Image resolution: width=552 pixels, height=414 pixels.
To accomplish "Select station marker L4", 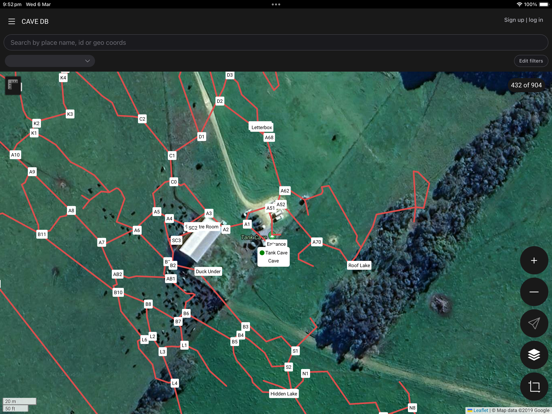I will pyautogui.click(x=175, y=383).
